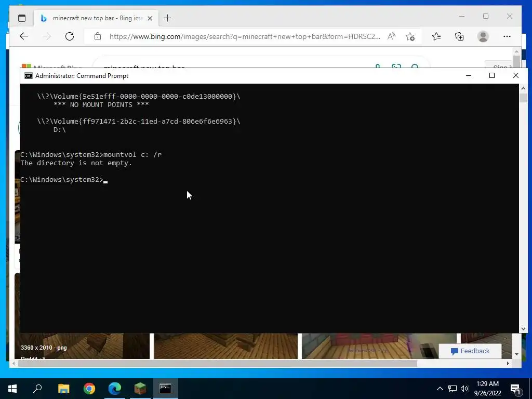532x399 pixels.
Task: Click '*** NO MOUNT POINTS ***' line
Action: pos(101,105)
